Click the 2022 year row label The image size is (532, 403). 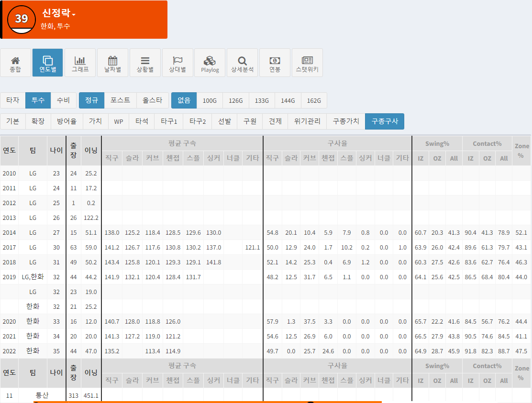(x=9, y=351)
